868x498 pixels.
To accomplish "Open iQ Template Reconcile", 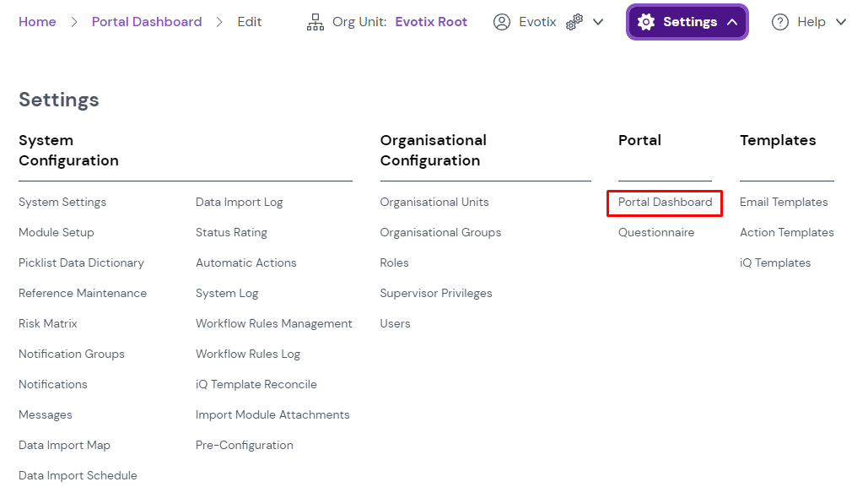I will pos(256,385).
